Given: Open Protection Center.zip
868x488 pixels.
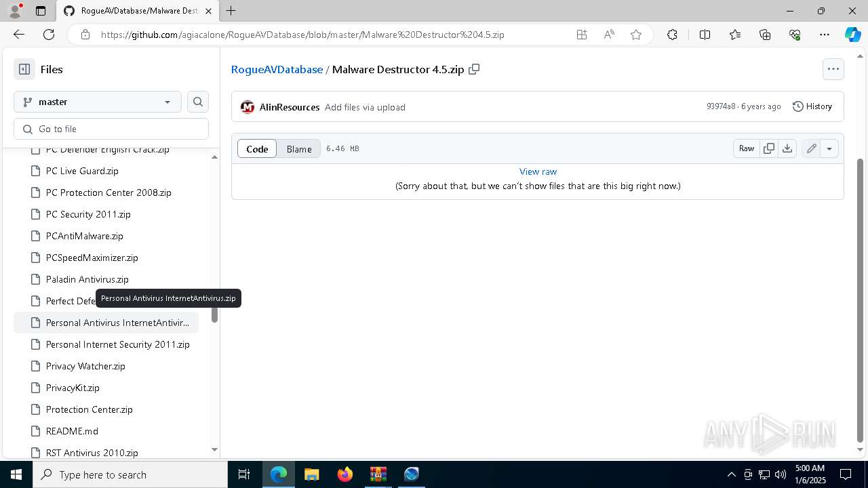Looking at the screenshot, I should [x=106, y=409].
